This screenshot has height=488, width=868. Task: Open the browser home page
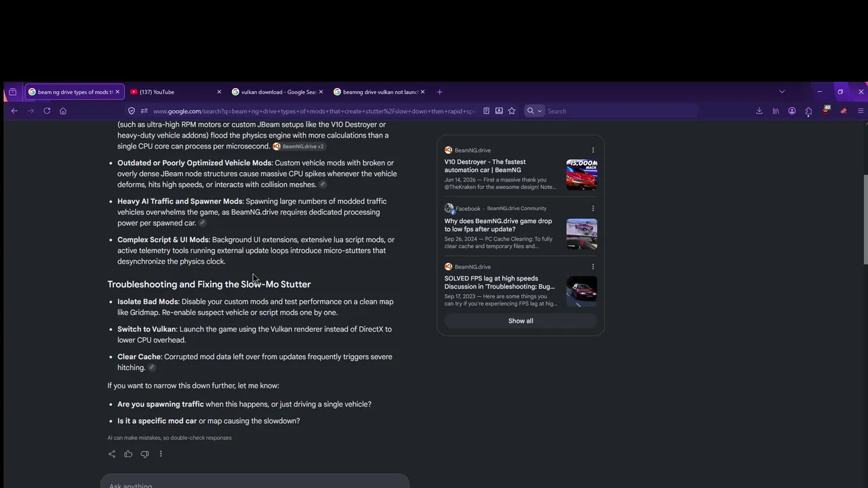tap(63, 111)
